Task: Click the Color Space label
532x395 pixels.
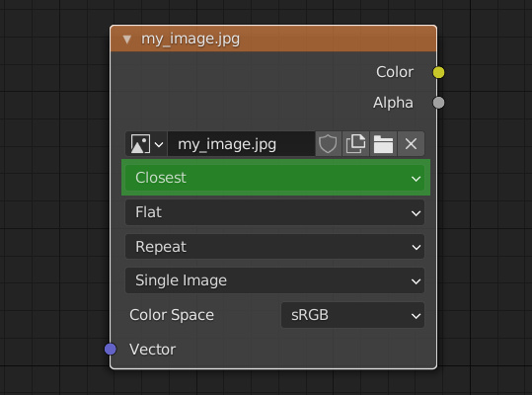Action: (172, 315)
